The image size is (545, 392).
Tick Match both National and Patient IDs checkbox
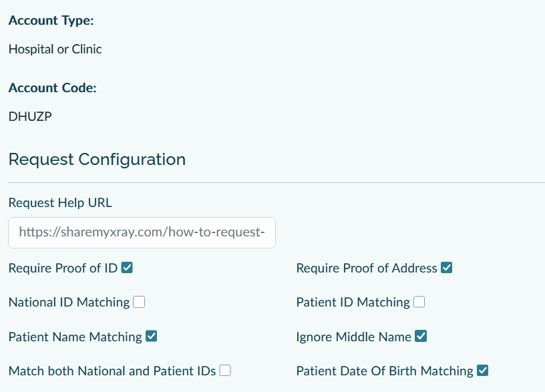pos(225,371)
